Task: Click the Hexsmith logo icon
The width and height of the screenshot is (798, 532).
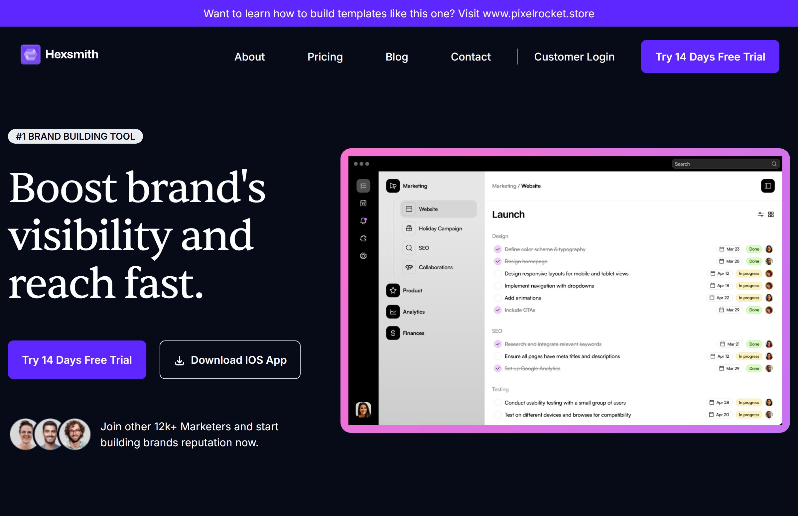Action: pyautogui.click(x=31, y=54)
